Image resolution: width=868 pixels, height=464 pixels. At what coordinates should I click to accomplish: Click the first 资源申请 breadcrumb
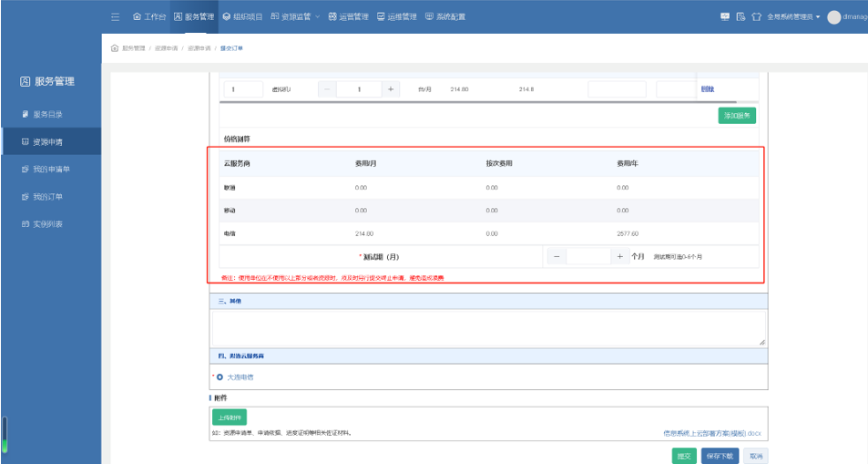coord(166,48)
